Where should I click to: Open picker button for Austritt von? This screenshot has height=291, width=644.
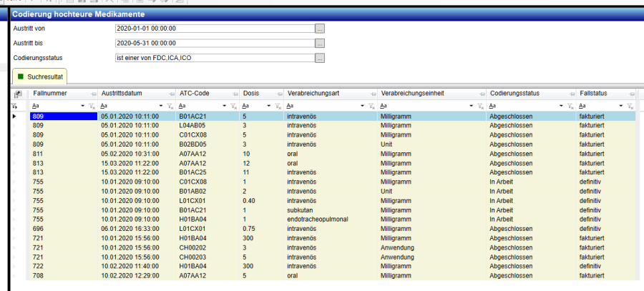pos(320,29)
